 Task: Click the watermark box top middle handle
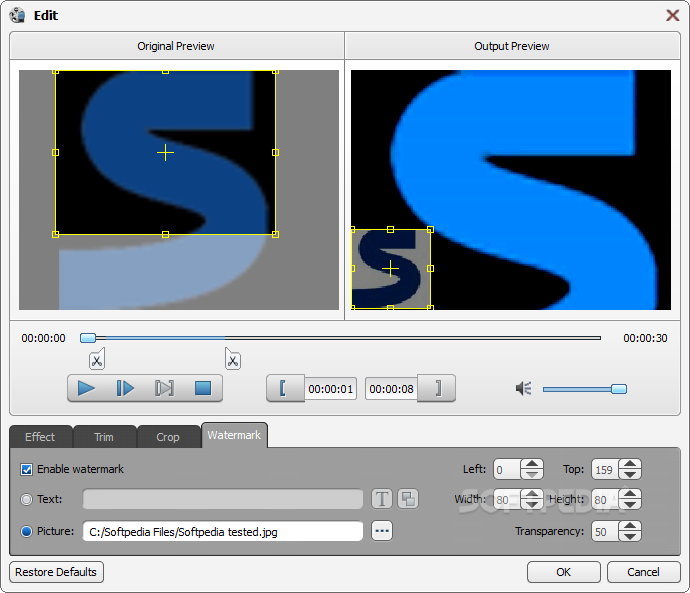390,229
